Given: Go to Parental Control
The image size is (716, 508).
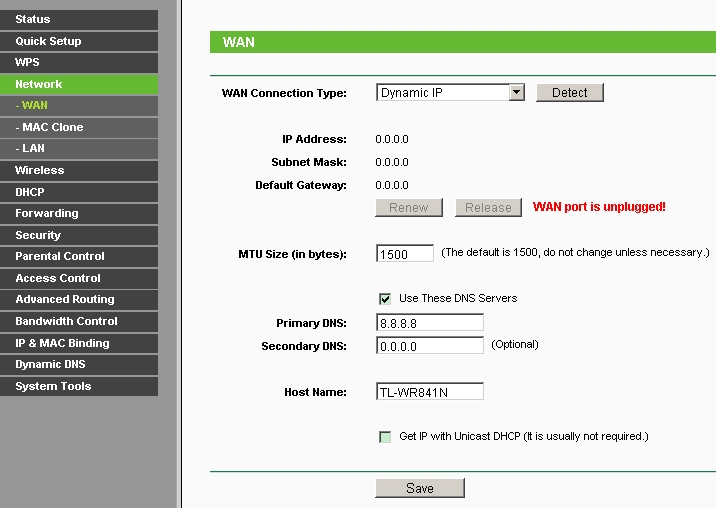Looking at the screenshot, I should coord(79,256).
